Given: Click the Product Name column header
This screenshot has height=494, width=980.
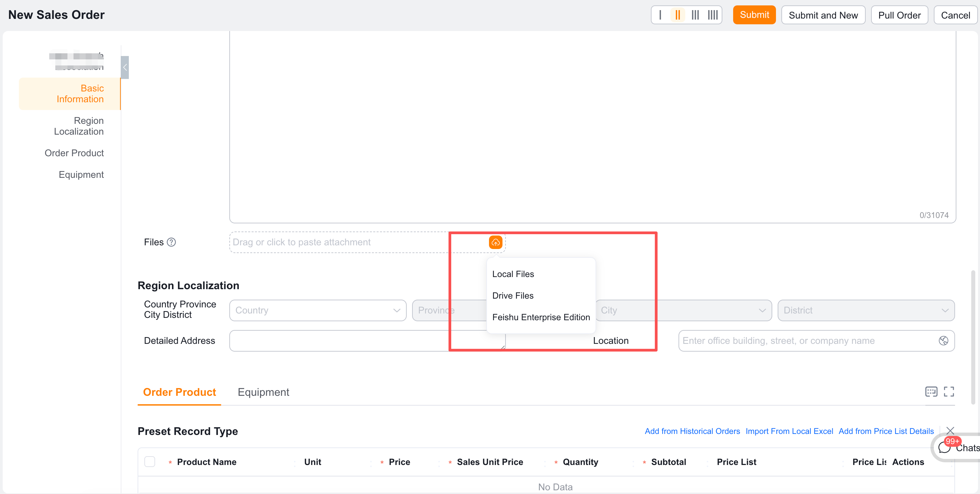Looking at the screenshot, I should [207, 462].
